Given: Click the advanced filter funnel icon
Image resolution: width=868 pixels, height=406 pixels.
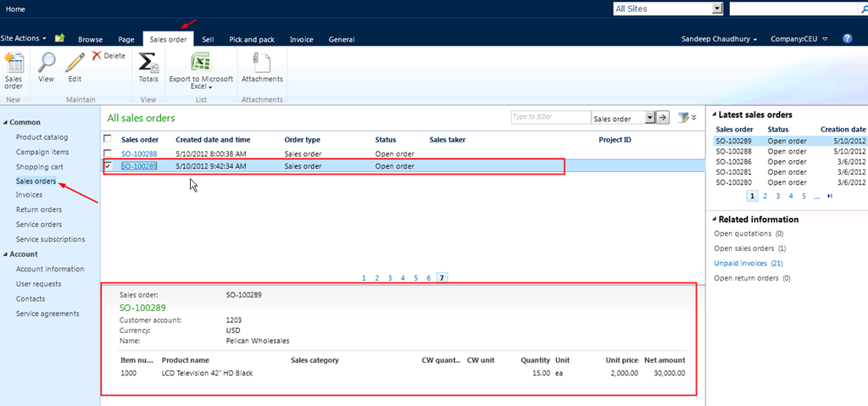Looking at the screenshot, I should tap(683, 118).
